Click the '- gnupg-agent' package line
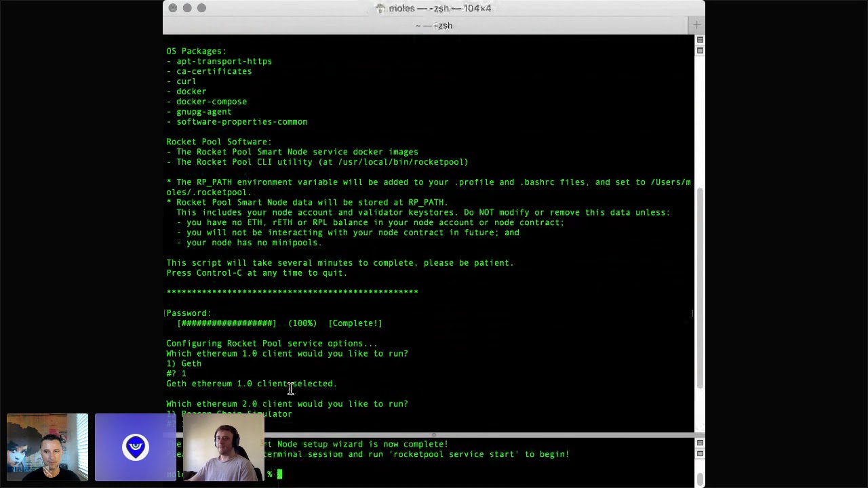868x488 pixels. pyautogui.click(x=199, y=112)
